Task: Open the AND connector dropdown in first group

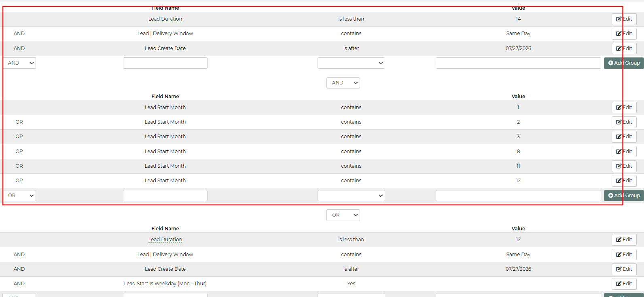Action: click(20, 63)
